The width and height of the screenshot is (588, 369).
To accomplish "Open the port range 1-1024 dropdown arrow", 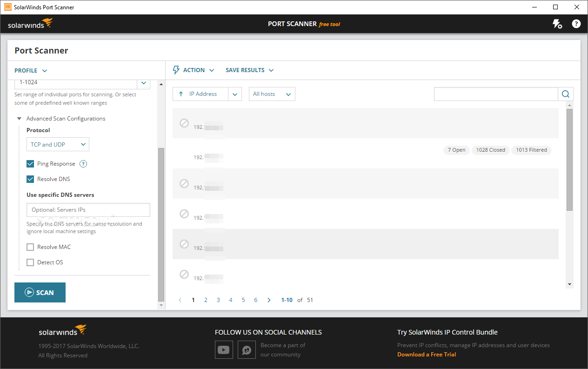I will click(143, 83).
